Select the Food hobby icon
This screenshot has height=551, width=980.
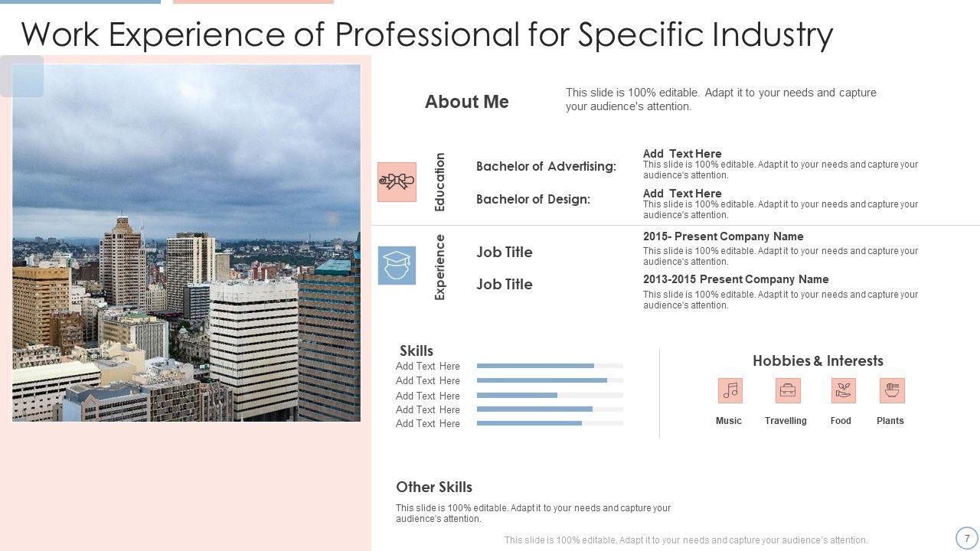point(843,390)
